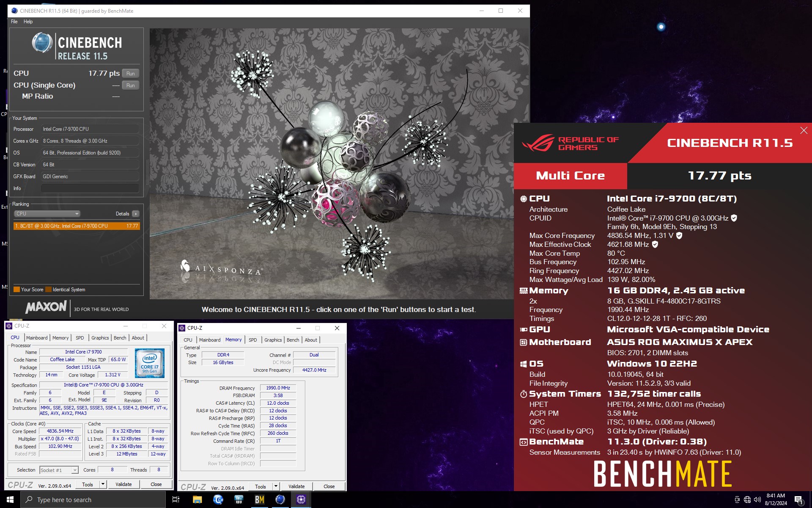Click Tools button in left CPU-Z
The image size is (812, 508).
click(x=88, y=485)
